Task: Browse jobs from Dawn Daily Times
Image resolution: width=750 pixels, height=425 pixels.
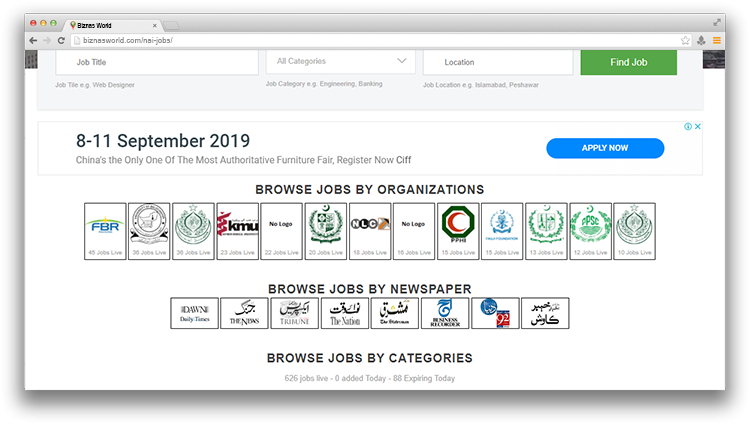Action: coord(194,313)
